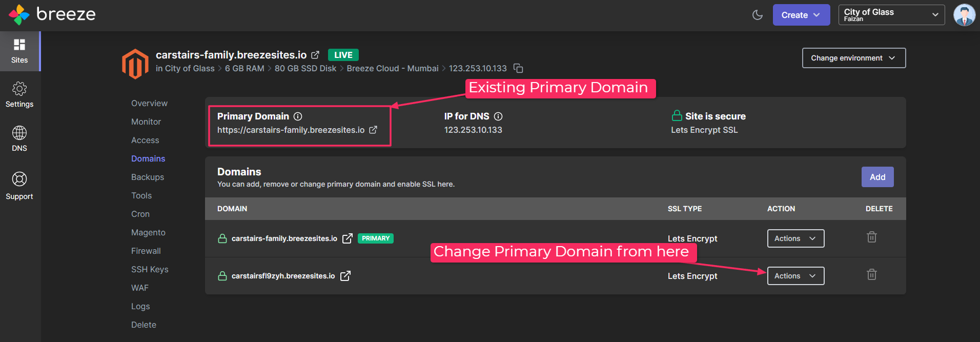Click the Lets Encrypt SSL text

click(x=704, y=130)
